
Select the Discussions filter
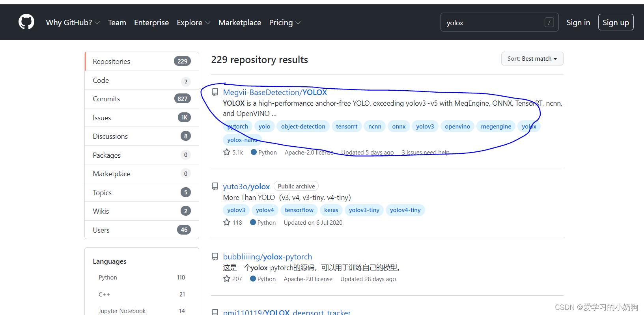click(142, 136)
